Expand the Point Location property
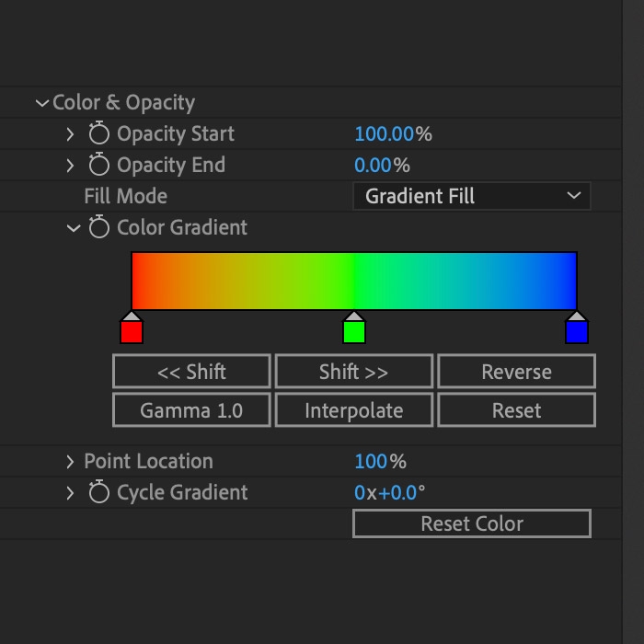The image size is (644, 644). [70, 462]
